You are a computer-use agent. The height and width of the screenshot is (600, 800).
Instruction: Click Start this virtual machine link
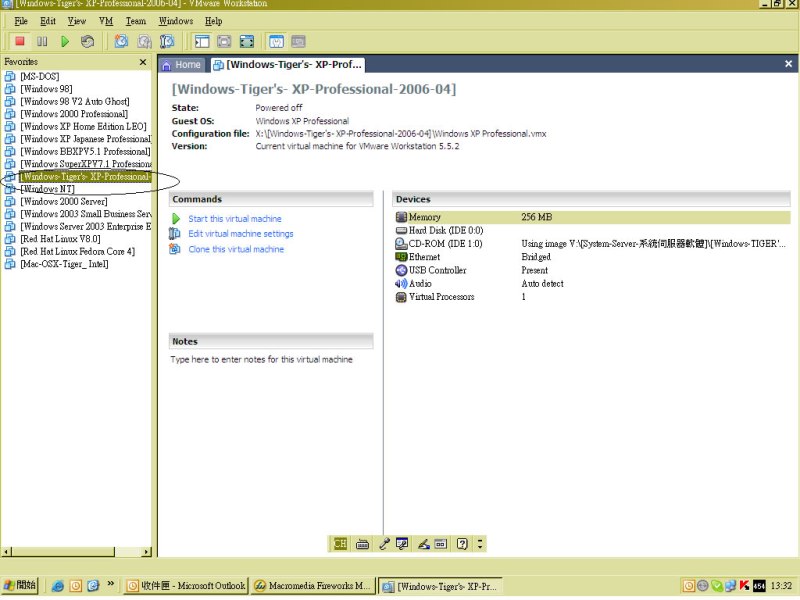[235, 219]
